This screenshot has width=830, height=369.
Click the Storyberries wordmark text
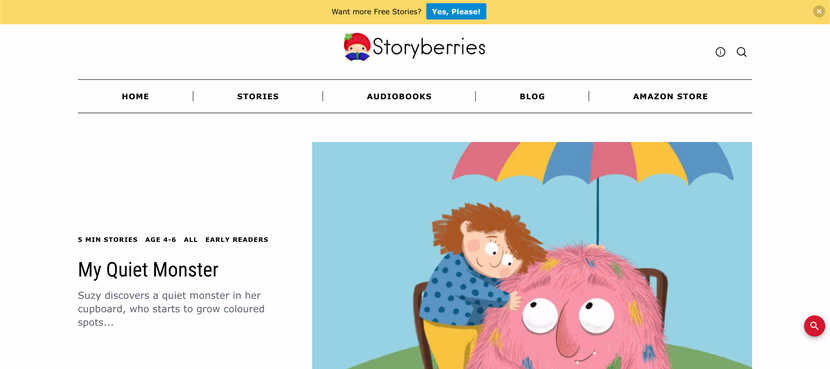(429, 47)
